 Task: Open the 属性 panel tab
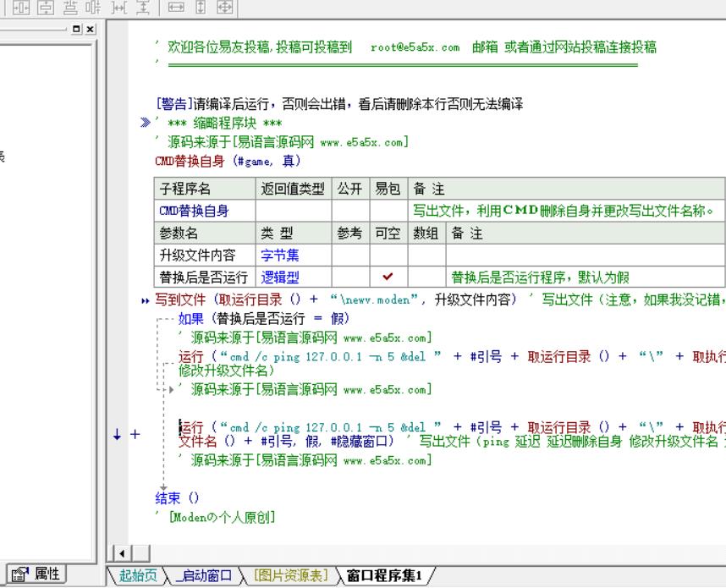click(x=37, y=574)
